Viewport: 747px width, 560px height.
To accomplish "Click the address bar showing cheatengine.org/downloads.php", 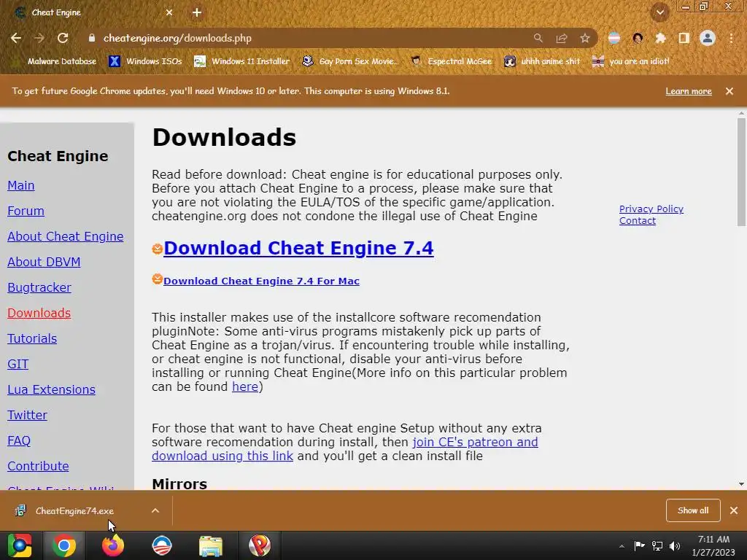I will point(177,38).
